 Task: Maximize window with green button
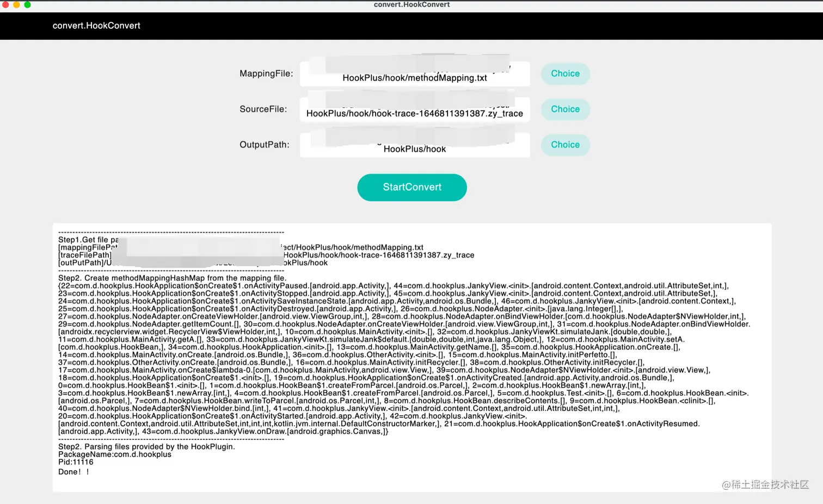tap(27, 4)
